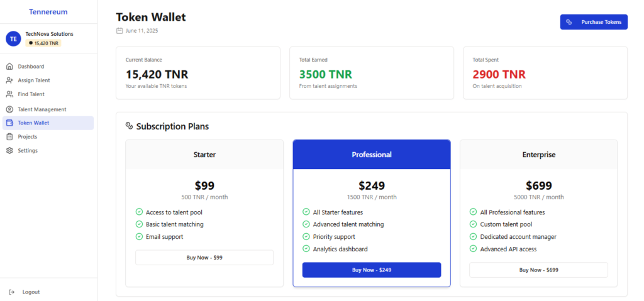
Task: Click the Settings gear icon
Action: click(9, 151)
